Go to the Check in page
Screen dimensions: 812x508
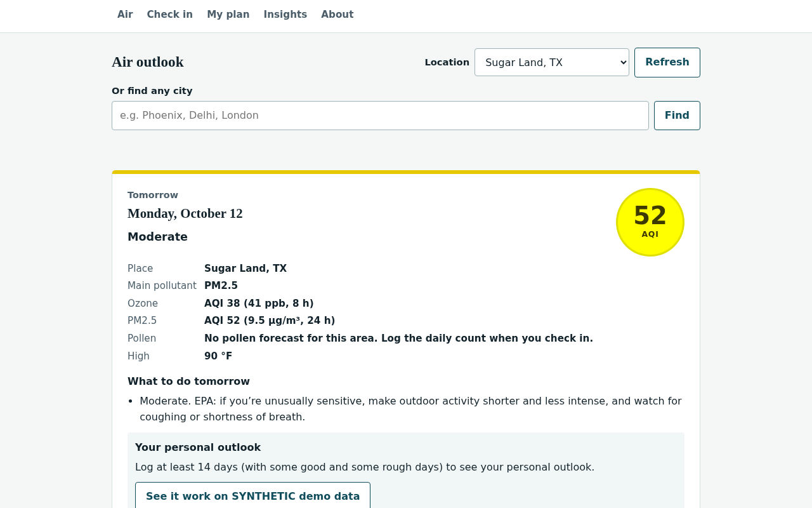click(x=170, y=15)
